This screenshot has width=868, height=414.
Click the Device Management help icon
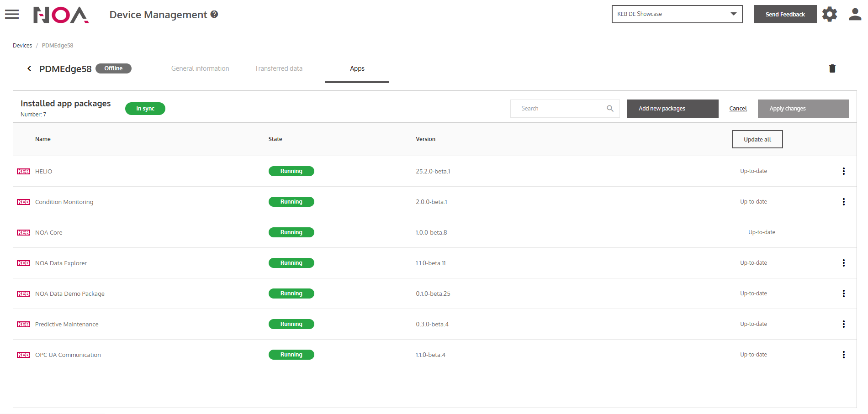pos(214,15)
